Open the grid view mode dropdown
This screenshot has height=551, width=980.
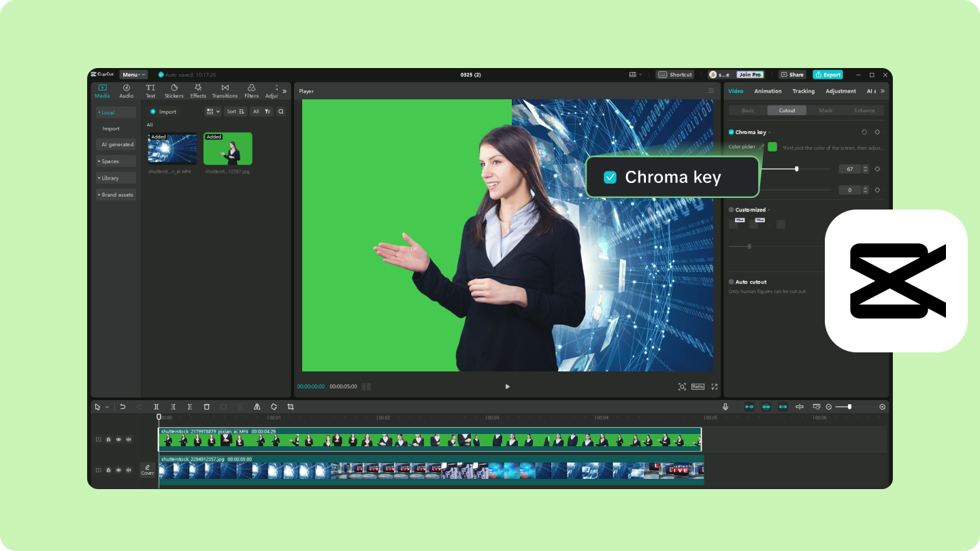pyautogui.click(x=213, y=112)
